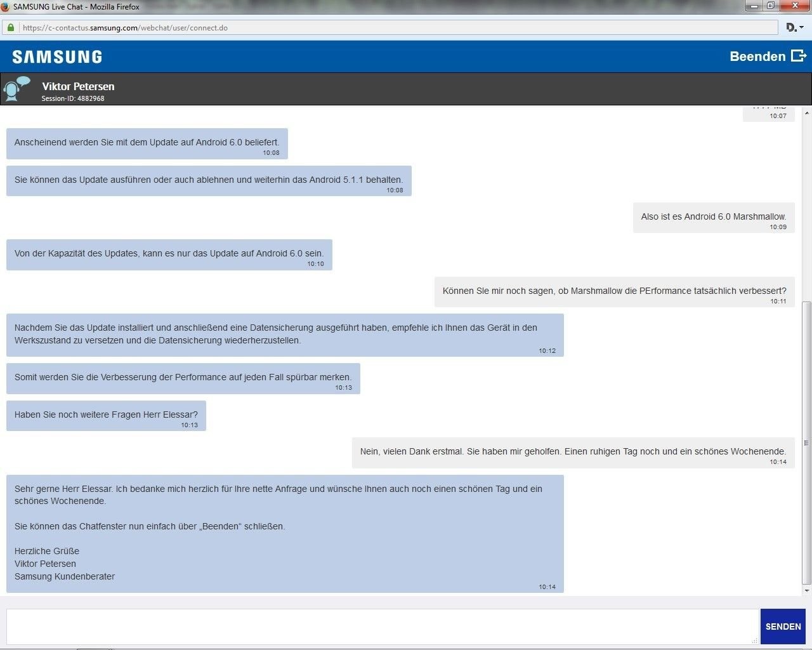Click the signature 'Samsung Kundenberater'

point(65,576)
